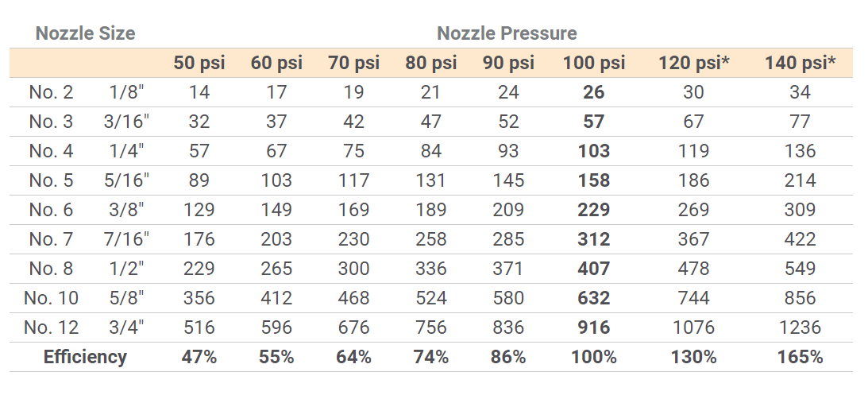Select the bold value 407
Screen dimensions: 868x399
coord(593,269)
